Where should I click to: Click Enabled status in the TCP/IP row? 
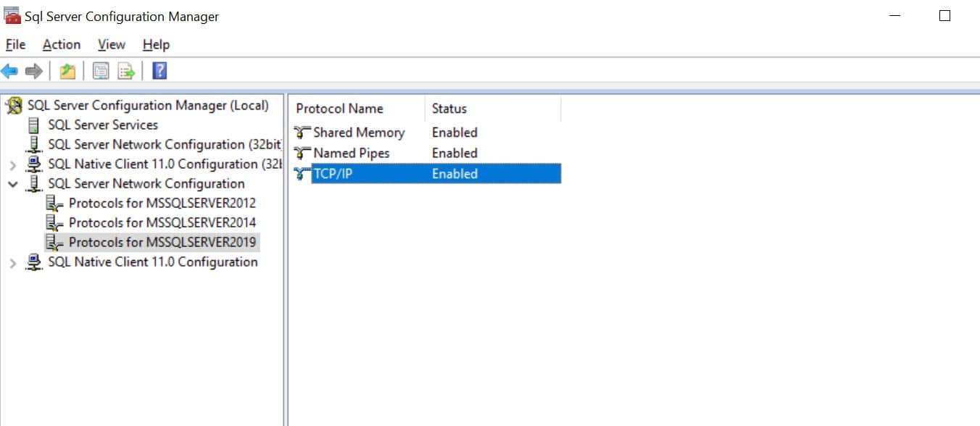coord(454,174)
